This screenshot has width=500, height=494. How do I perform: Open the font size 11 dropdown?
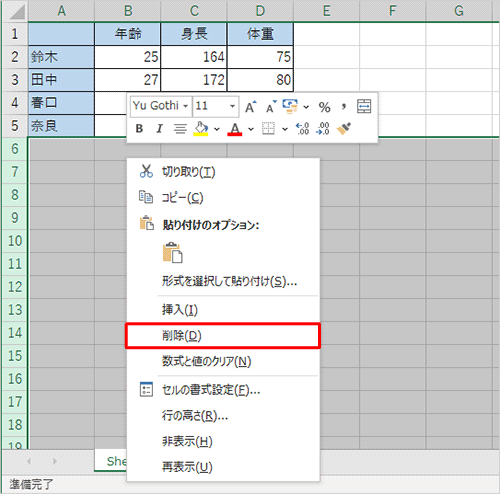tap(232, 106)
